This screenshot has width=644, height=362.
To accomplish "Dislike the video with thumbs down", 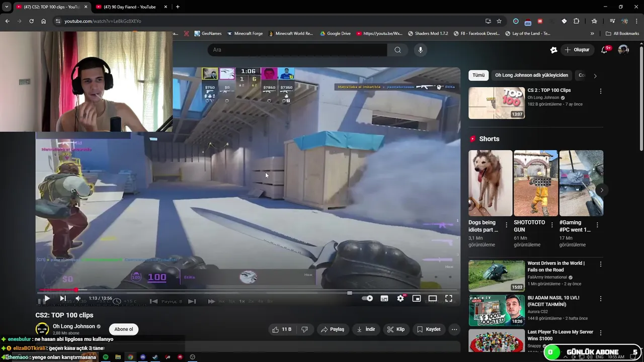I will pos(304,329).
